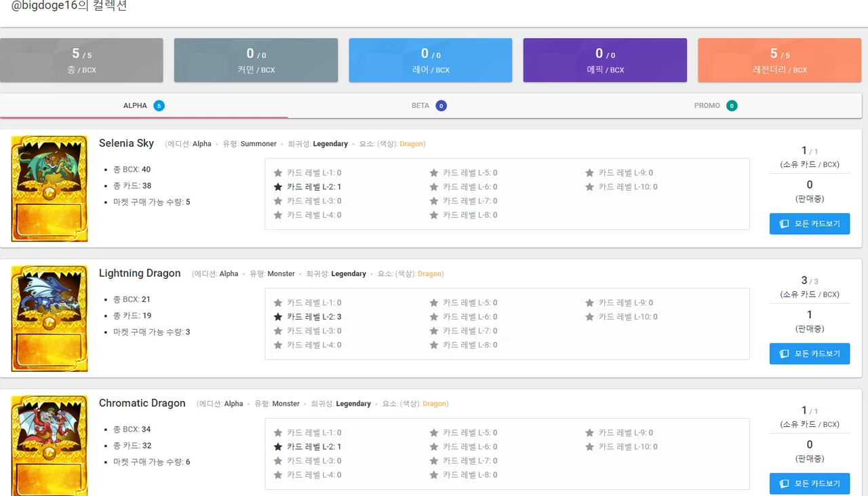This screenshot has width=868, height=496.
Task: Click the @bigdoge16 collection heading
Action: point(69,6)
